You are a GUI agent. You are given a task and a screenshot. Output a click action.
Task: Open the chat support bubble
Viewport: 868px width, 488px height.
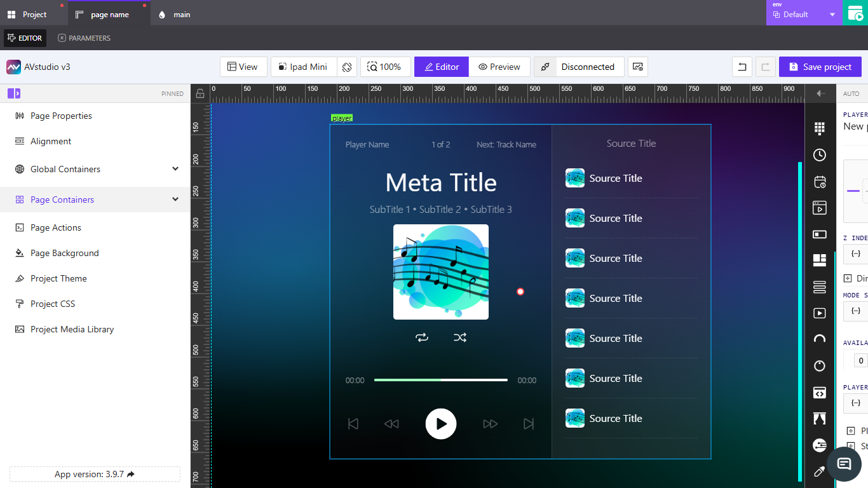click(844, 464)
